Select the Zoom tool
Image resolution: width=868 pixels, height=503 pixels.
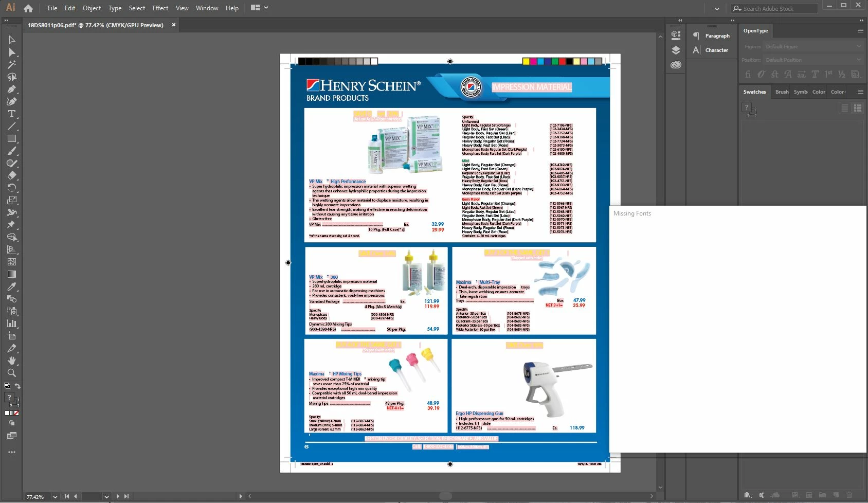pos(12,373)
